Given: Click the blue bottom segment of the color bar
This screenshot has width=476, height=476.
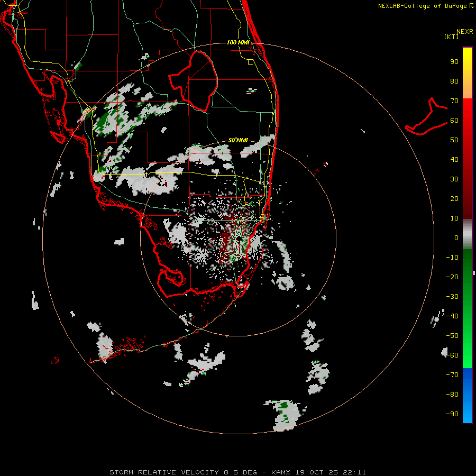Looking at the screenshot, I should click(x=467, y=395).
